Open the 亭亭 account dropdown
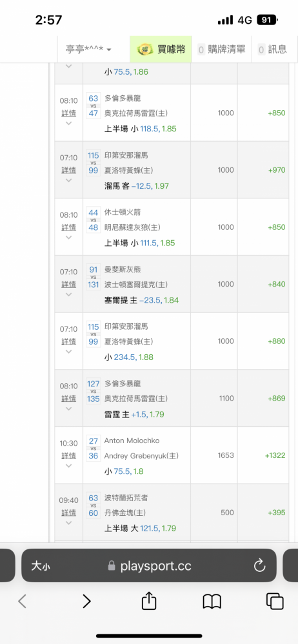The image size is (298, 644). tap(88, 50)
